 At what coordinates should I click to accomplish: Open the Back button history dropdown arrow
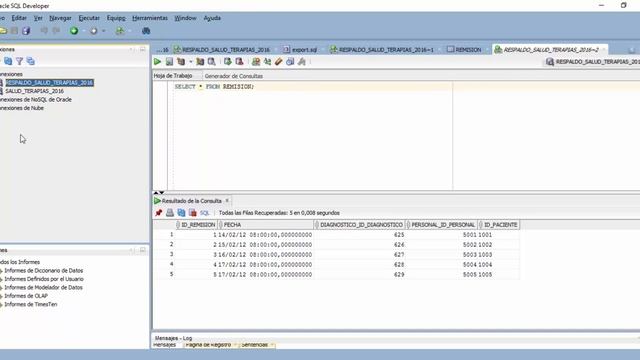[x=84, y=31]
